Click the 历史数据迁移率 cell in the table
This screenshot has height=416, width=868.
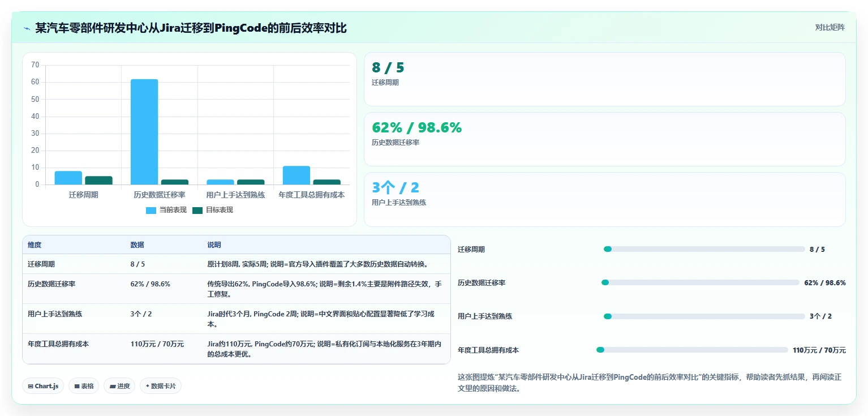[51, 284]
